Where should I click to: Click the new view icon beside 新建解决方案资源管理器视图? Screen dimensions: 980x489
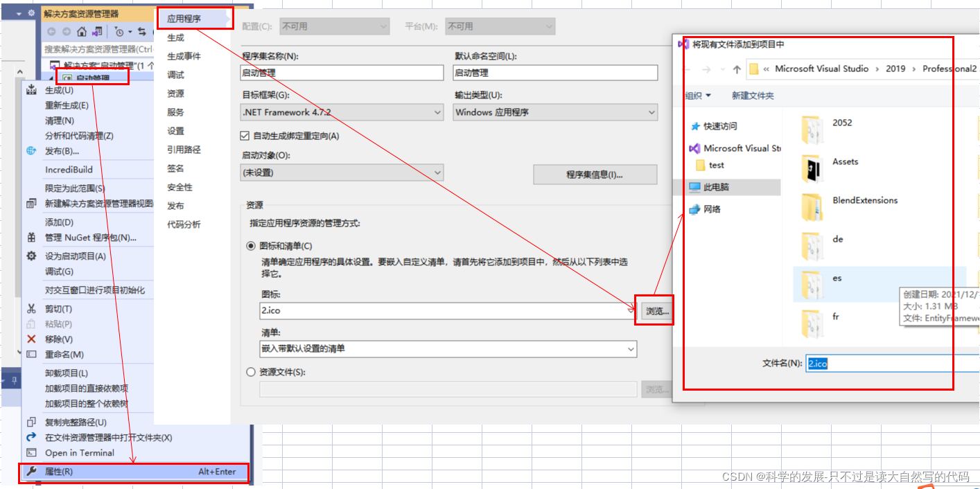tap(31, 204)
